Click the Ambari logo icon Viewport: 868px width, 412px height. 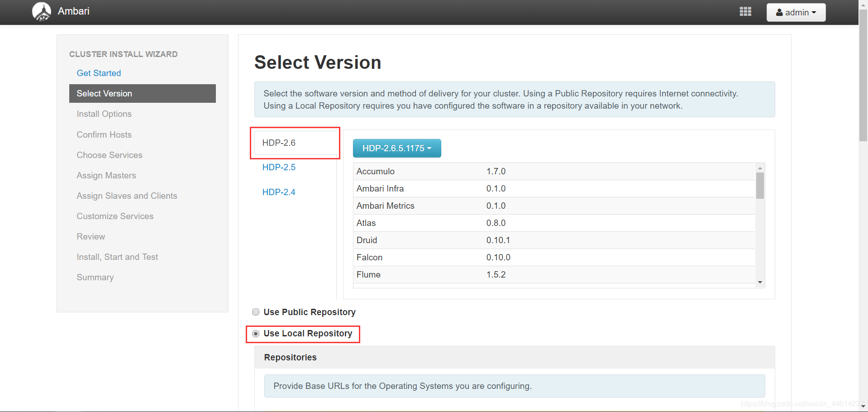coord(42,11)
